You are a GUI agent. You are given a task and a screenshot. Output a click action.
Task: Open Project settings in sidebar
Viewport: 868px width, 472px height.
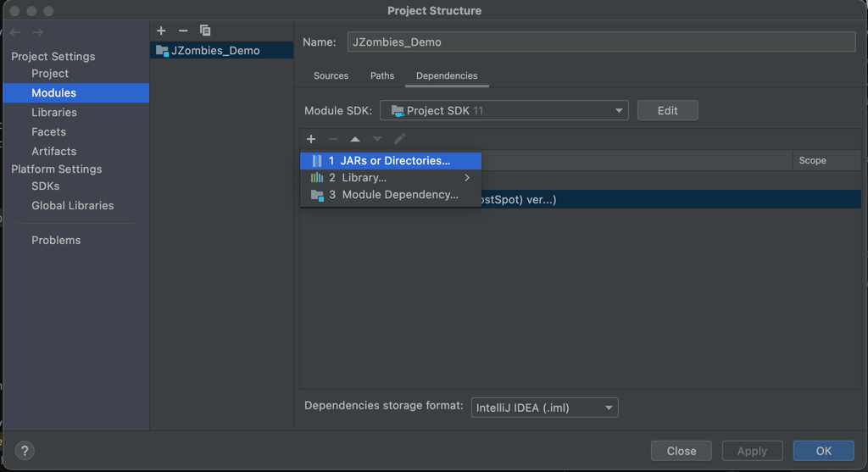[x=50, y=74]
